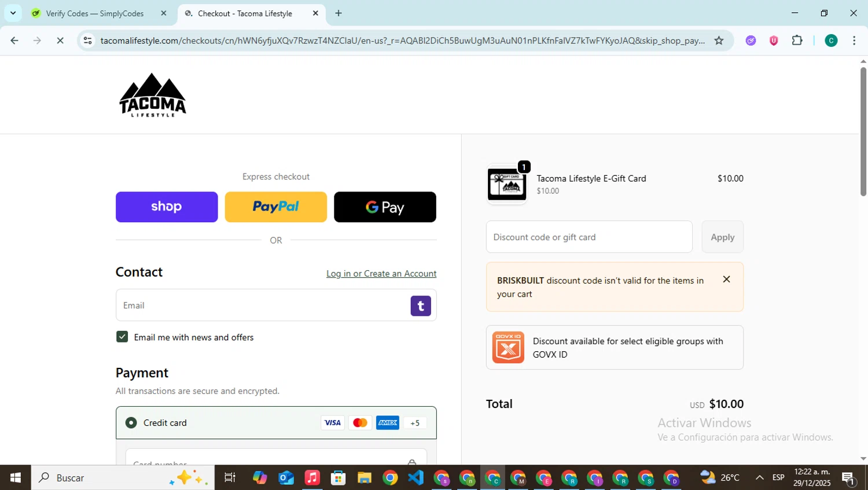Image resolution: width=868 pixels, height=490 pixels.
Task: Open the taskbar clock and date
Action: tap(812, 478)
